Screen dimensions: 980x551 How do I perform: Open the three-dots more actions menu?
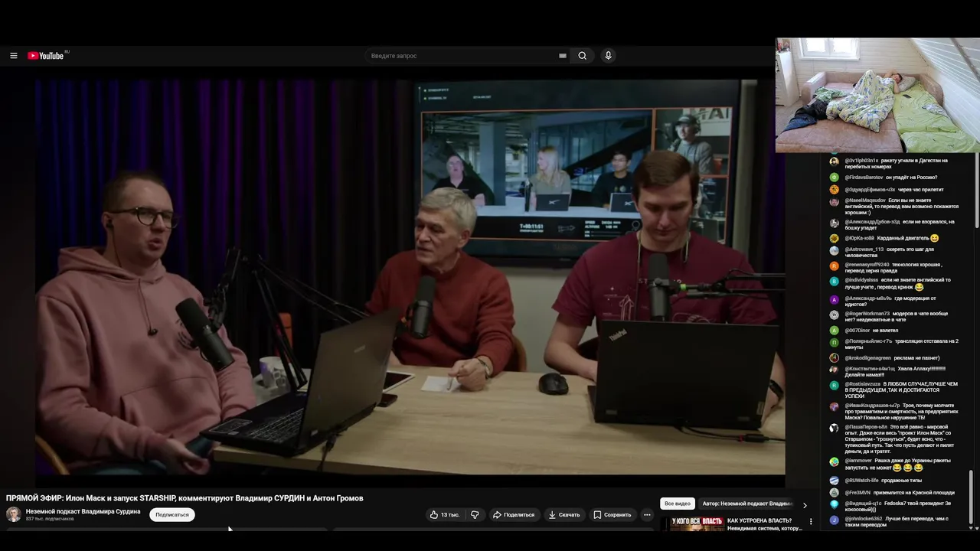click(x=647, y=515)
